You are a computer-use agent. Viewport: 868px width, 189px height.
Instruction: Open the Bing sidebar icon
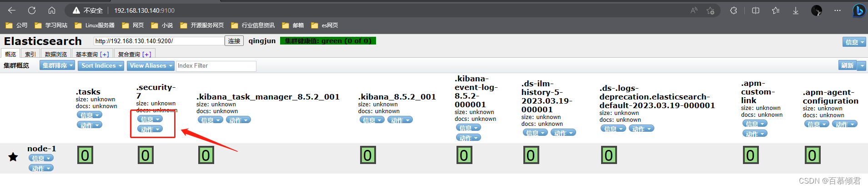[858, 10]
